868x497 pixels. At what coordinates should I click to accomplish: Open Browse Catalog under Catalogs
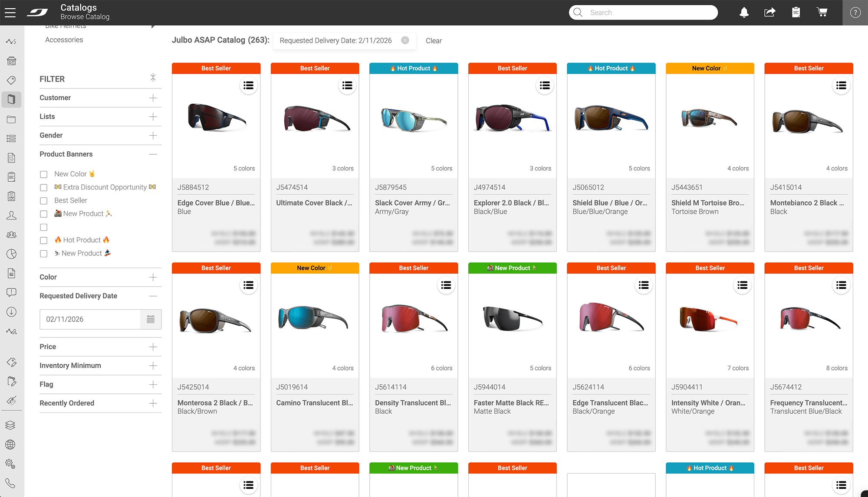tap(84, 16)
